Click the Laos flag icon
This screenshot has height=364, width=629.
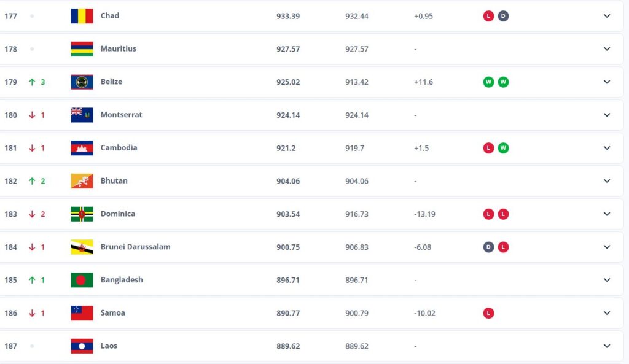(82, 346)
